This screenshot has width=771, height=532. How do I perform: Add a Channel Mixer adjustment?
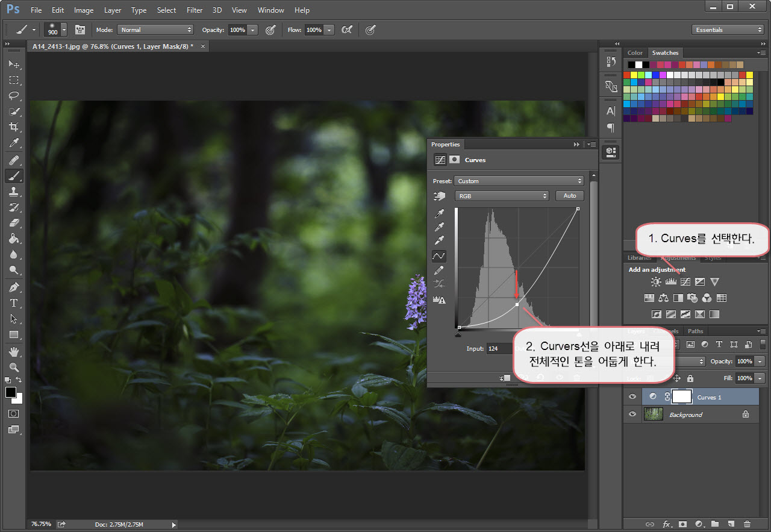click(x=707, y=298)
